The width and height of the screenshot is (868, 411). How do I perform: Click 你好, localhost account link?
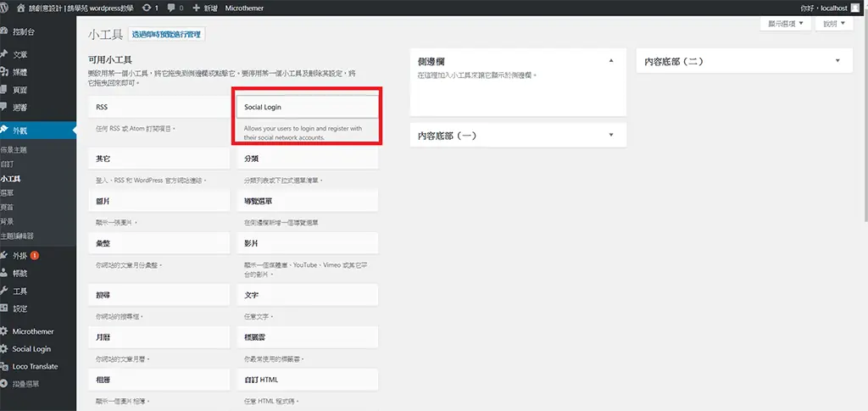coord(824,8)
